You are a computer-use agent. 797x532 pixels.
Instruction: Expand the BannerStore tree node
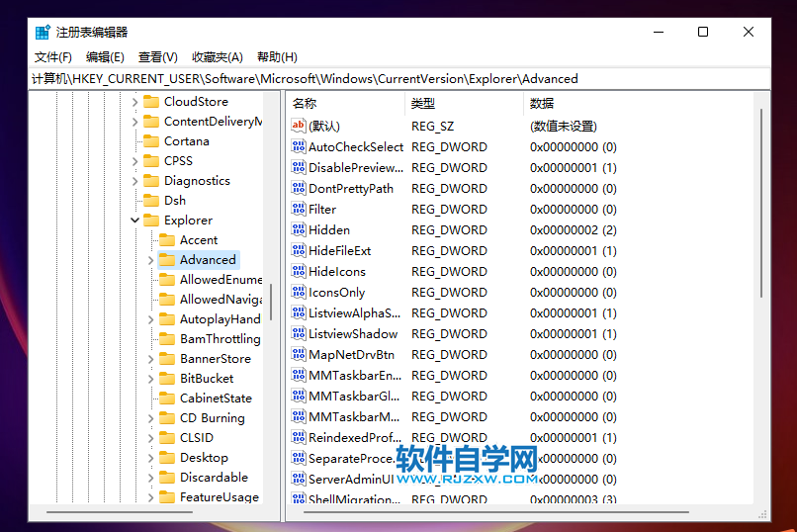click(150, 359)
